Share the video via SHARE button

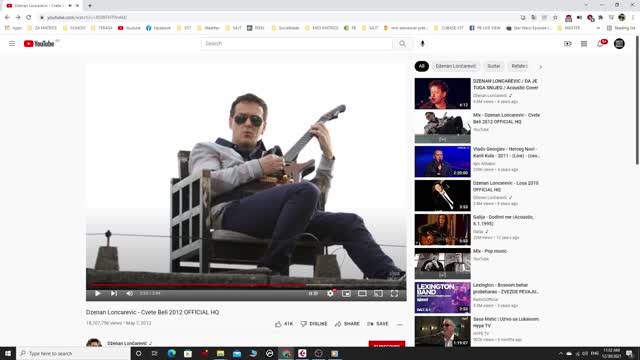[347, 324]
